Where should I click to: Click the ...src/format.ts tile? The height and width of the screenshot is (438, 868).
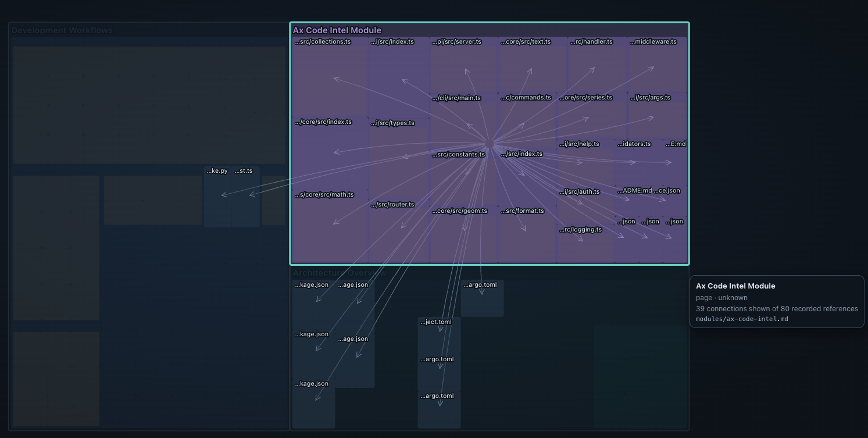pyautogui.click(x=527, y=234)
